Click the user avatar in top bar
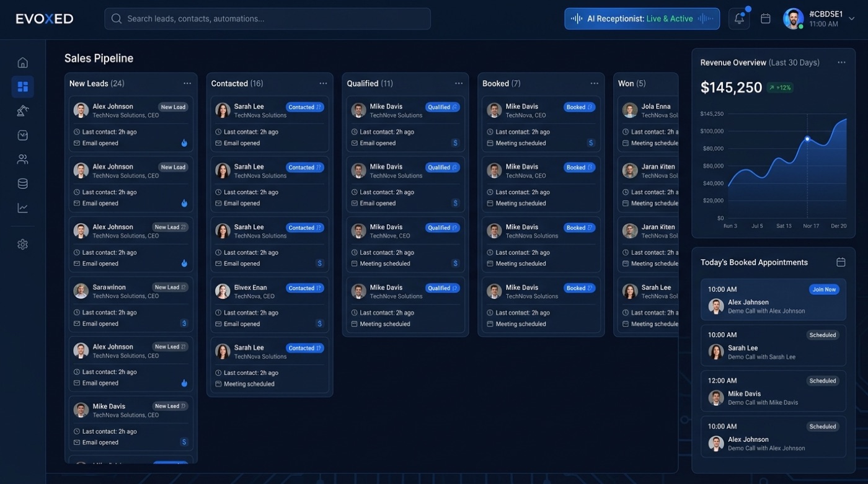The image size is (868, 484). [x=793, y=19]
